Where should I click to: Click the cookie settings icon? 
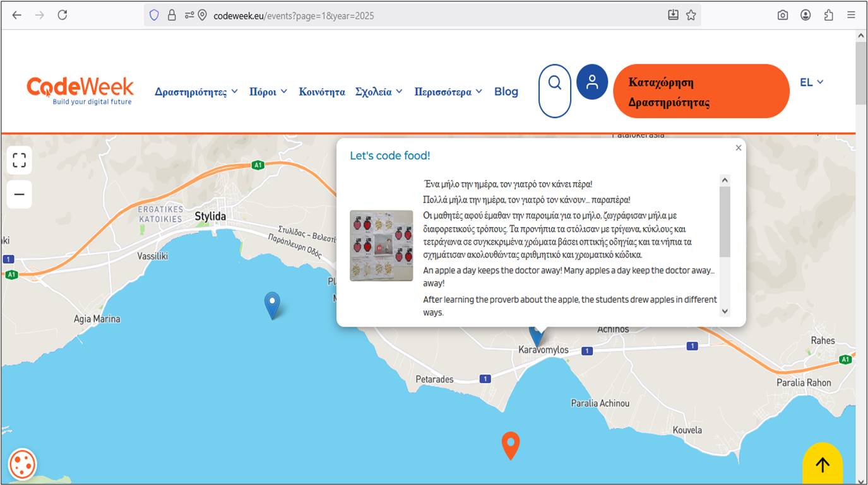point(23,465)
